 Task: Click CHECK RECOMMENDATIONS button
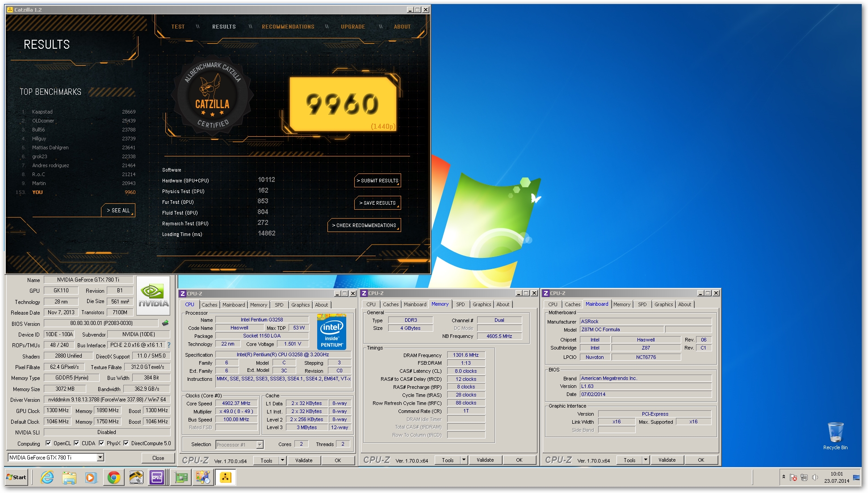pyautogui.click(x=364, y=225)
